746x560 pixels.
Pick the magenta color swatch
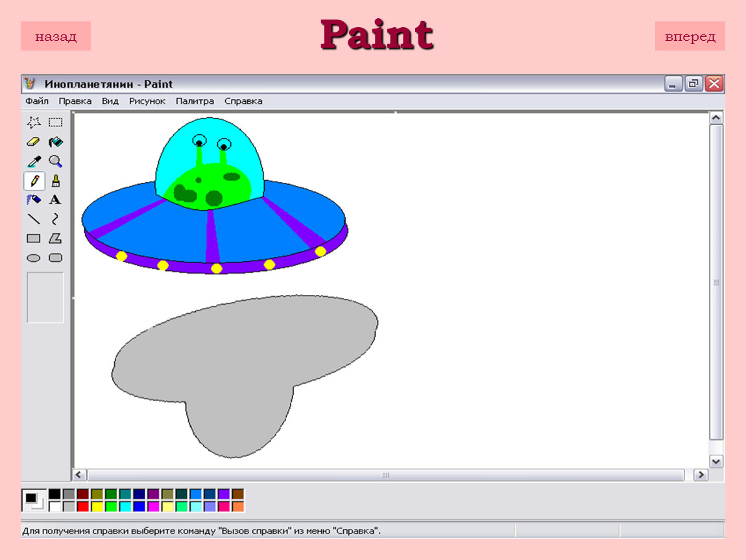pyautogui.click(x=153, y=506)
